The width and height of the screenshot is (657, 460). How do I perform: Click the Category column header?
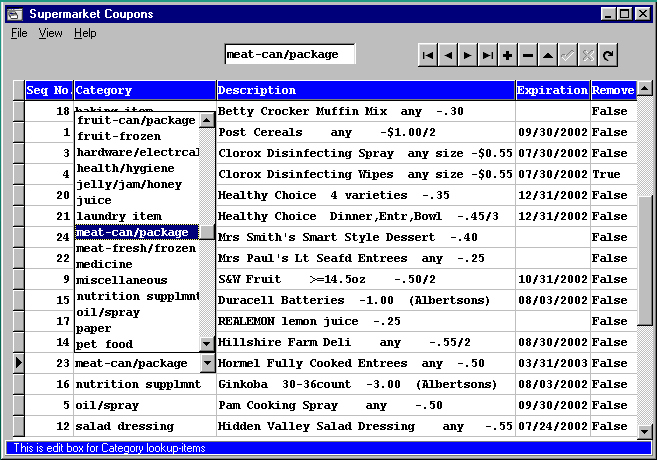[145, 90]
